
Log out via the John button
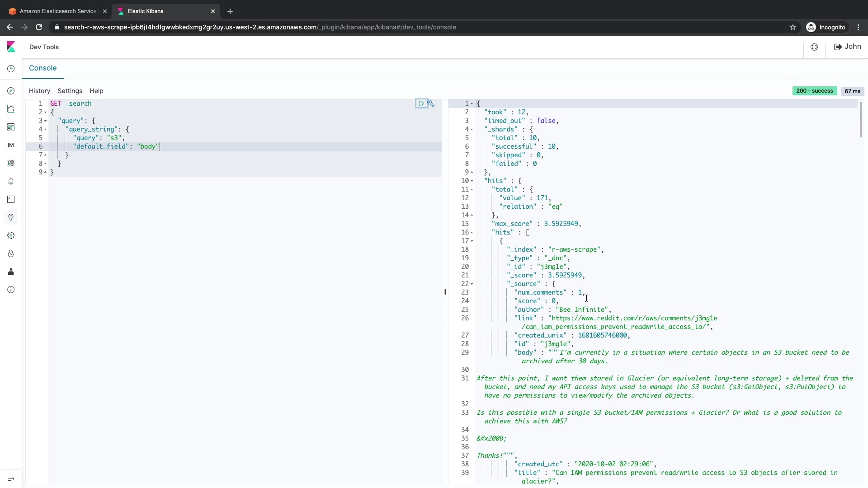click(x=847, y=47)
